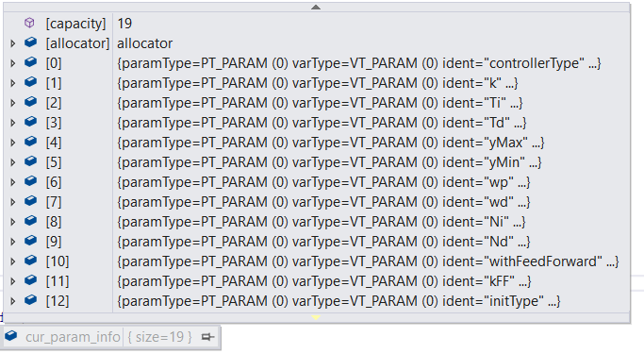Expand element [1] with ident k

13,83
